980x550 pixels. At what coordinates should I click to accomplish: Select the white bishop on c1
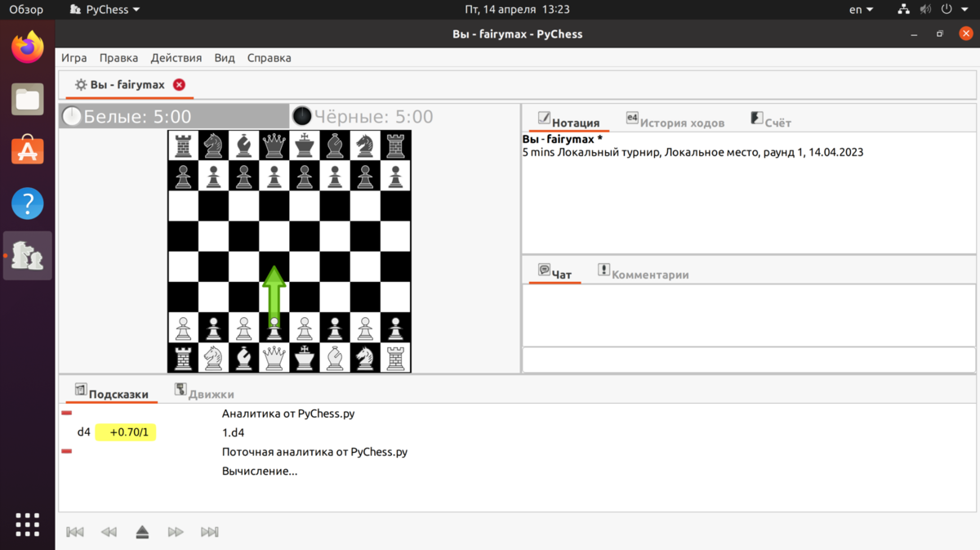244,358
